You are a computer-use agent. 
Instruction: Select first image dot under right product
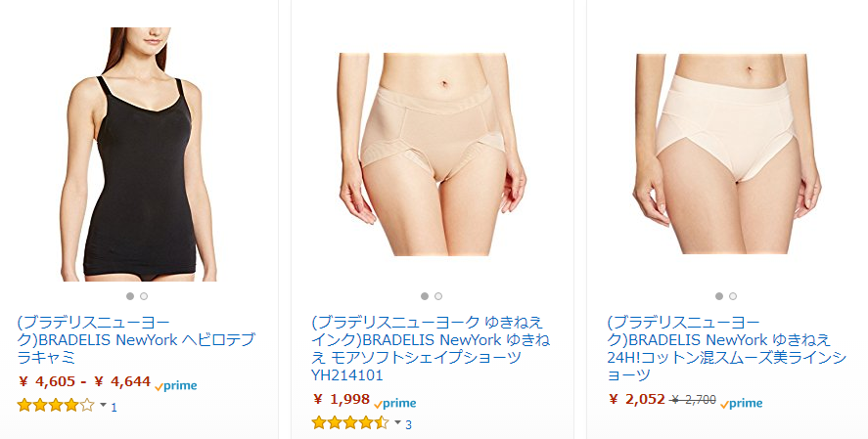click(719, 296)
